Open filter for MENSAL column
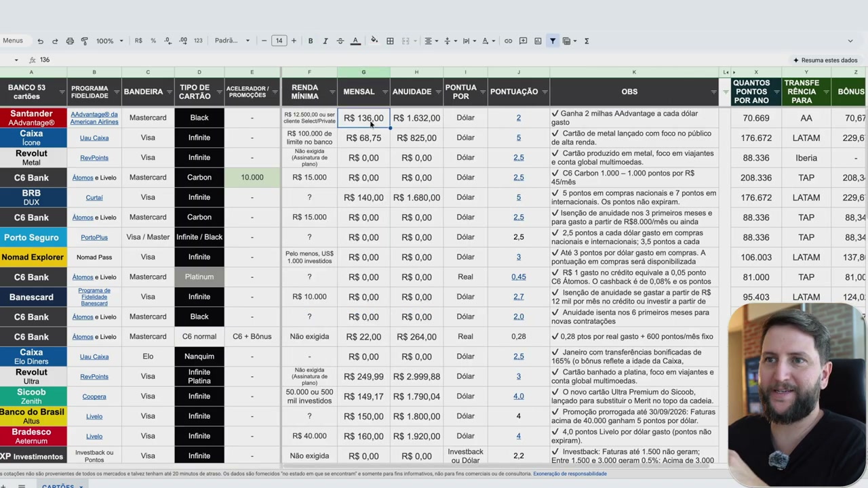The image size is (868, 488). click(x=384, y=92)
